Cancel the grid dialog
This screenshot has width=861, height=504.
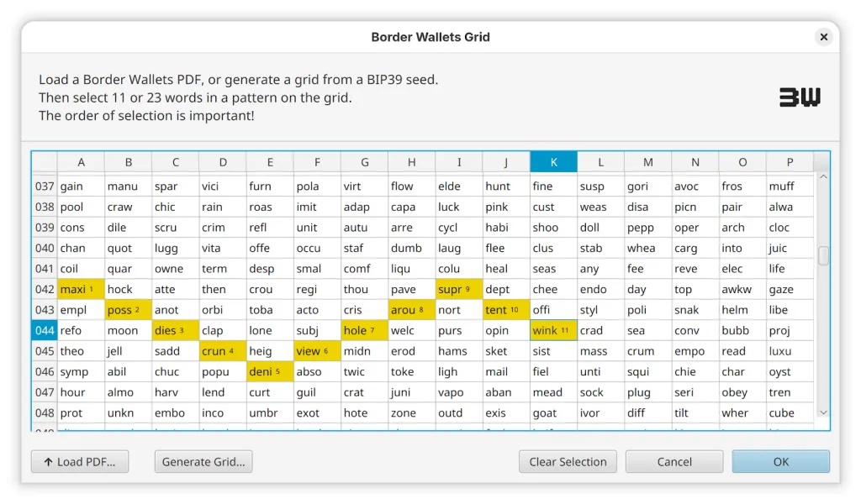pyautogui.click(x=673, y=461)
